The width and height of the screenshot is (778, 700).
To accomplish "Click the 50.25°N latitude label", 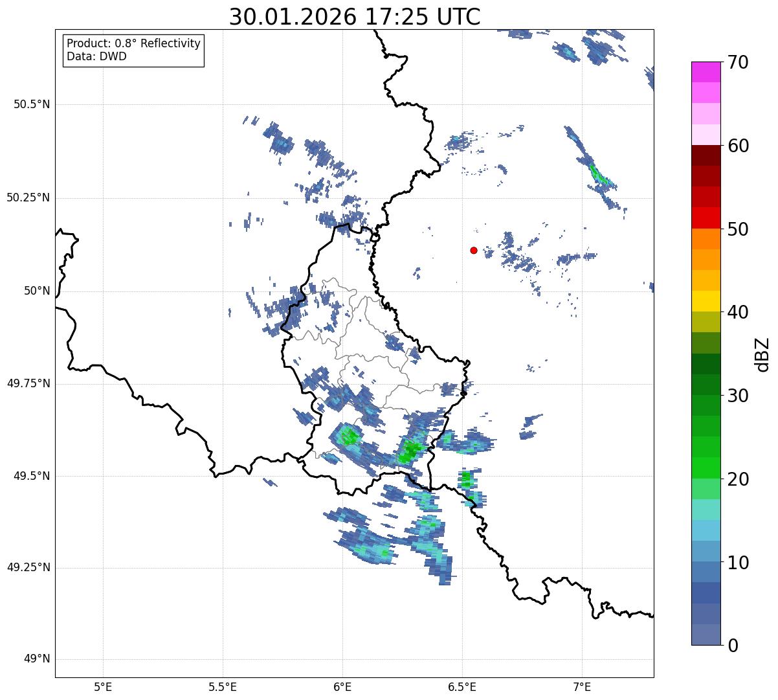I will point(28,198).
